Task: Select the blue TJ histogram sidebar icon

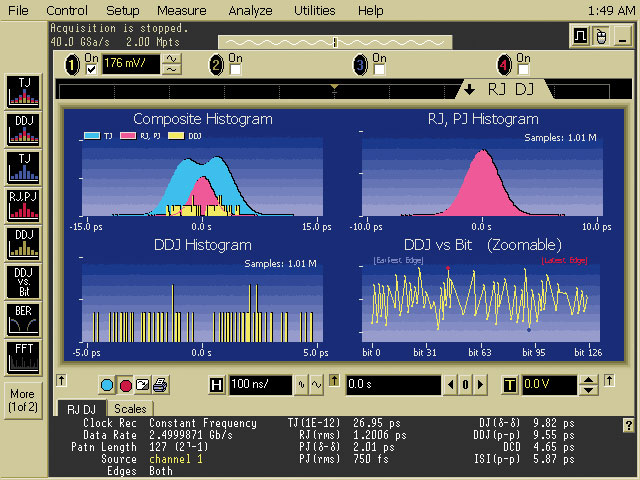Action: [23, 167]
